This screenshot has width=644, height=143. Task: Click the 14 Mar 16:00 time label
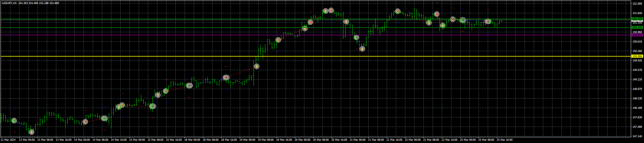click(119, 140)
